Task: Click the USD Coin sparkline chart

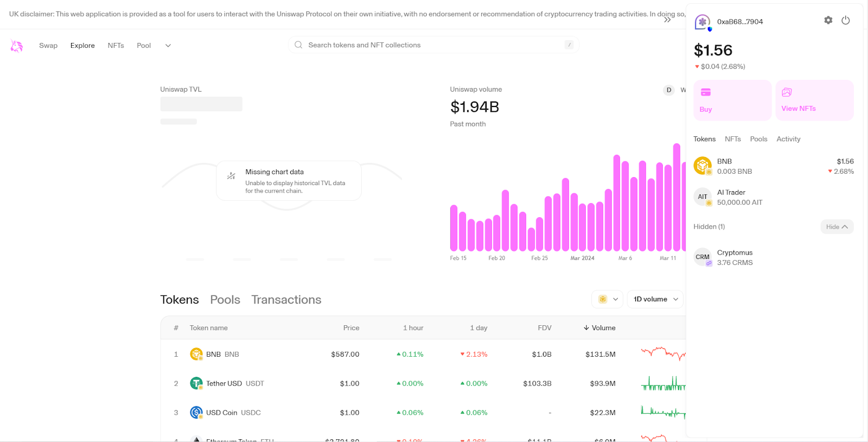Action: point(663,413)
